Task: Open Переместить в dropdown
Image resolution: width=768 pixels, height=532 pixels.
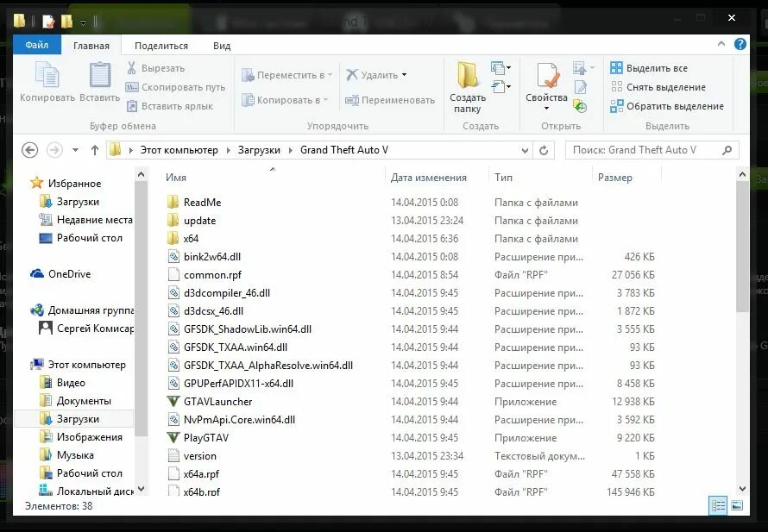Action: pos(287,75)
